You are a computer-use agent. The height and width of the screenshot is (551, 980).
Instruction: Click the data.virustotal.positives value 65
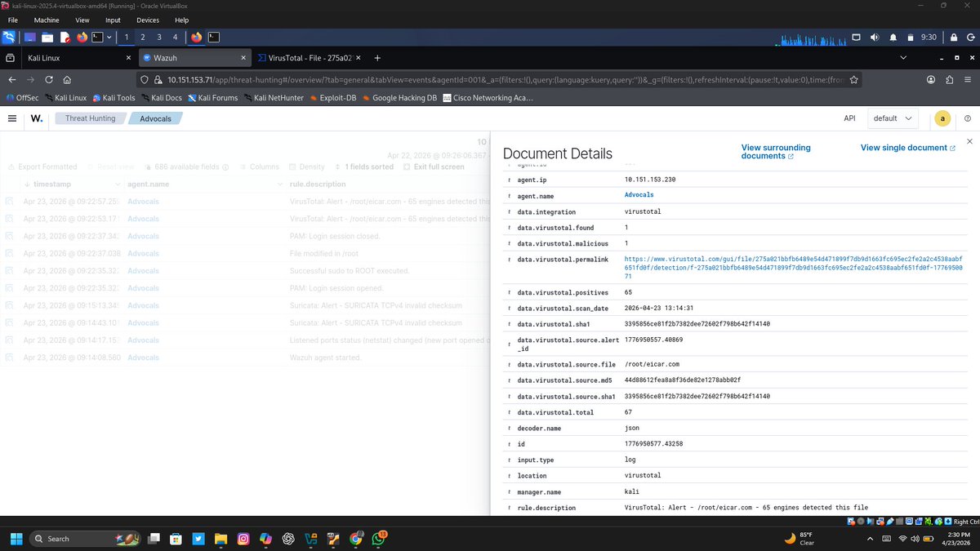click(x=629, y=292)
